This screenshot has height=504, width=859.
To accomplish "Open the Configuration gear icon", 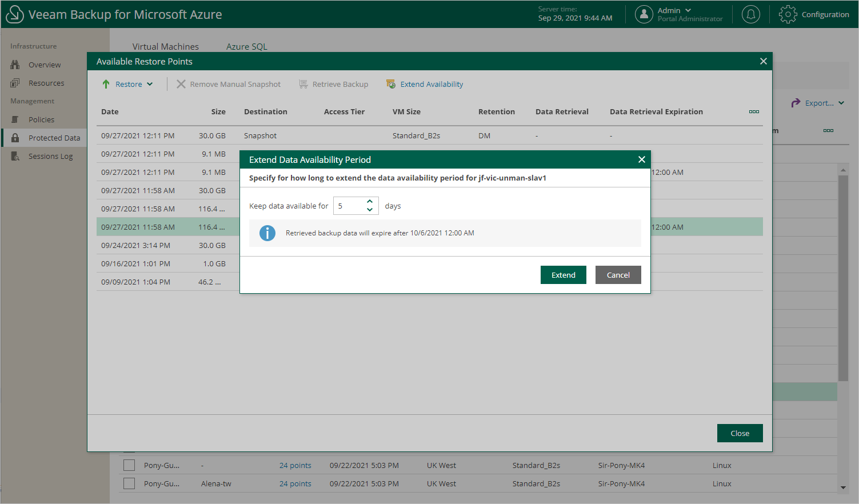I will point(788,14).
